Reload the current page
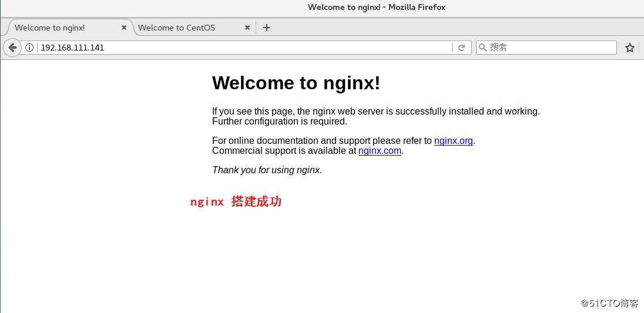Screen dimensions: 644x313 tap(461, 48)
